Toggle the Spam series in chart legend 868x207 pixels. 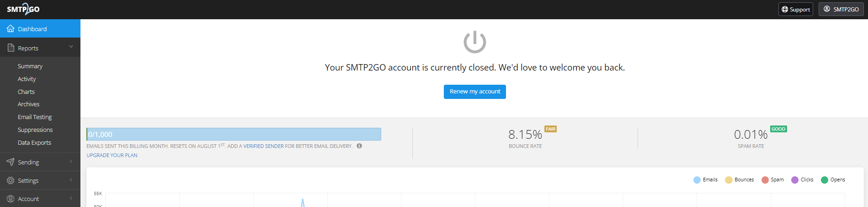pos(772,180)
